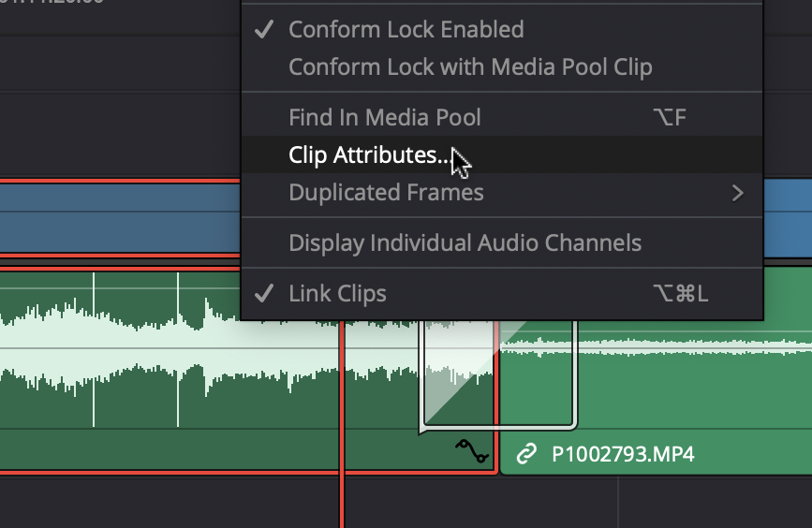Image resolution: width=812 pixels, height=528 pixels.
Task: Click the first white vertical line in left waveform
Action: (x=94, y=348)
